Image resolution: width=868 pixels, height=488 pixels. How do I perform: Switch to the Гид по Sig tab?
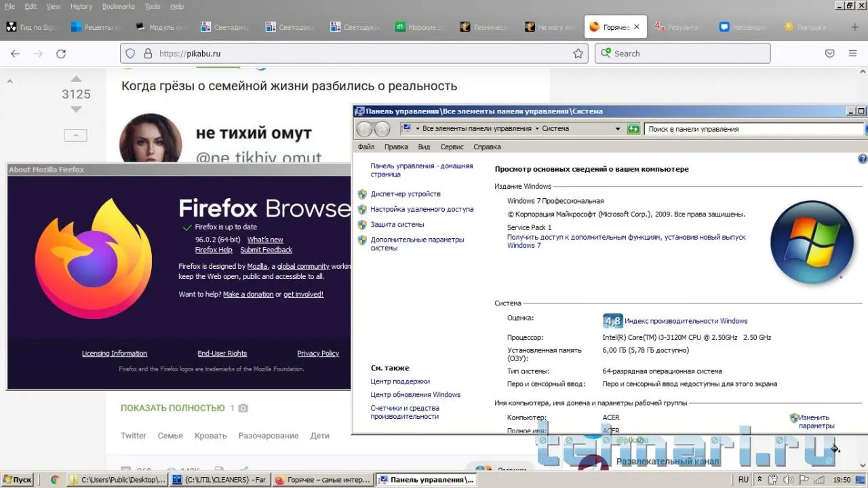32,27
